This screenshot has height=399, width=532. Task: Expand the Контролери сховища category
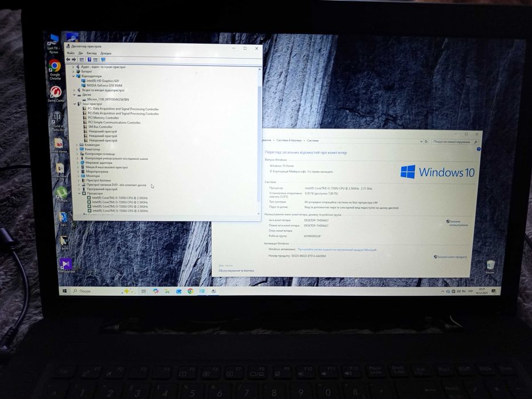[x=77, y=154]
